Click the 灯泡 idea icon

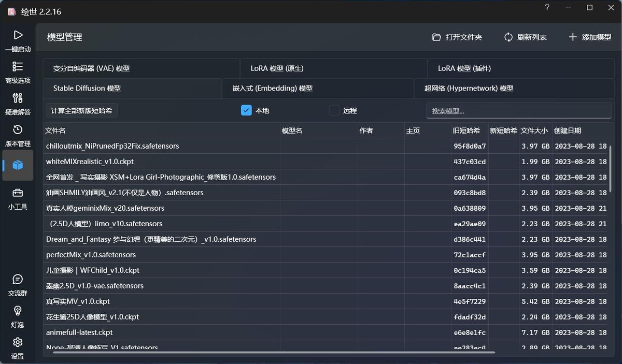[x=18, y=317]
